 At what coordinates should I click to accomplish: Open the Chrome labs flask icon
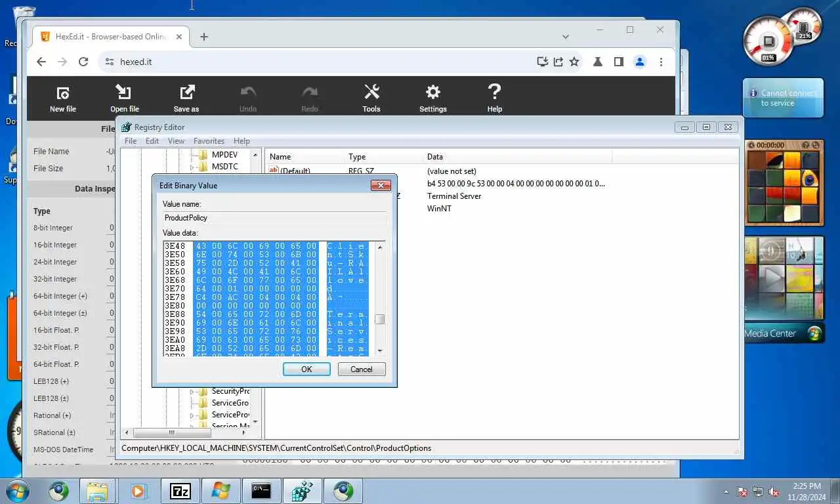click(598, 62)
